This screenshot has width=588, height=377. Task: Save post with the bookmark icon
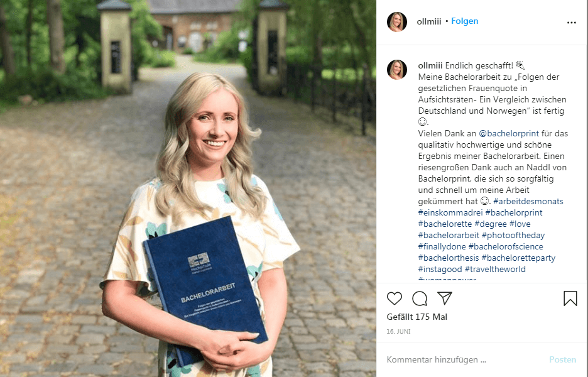(x=570, y=298)
